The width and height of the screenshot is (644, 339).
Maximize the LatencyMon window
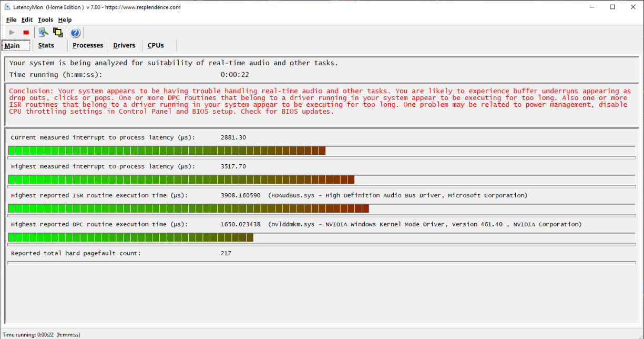pyautogui.click(x=612, y=7)
